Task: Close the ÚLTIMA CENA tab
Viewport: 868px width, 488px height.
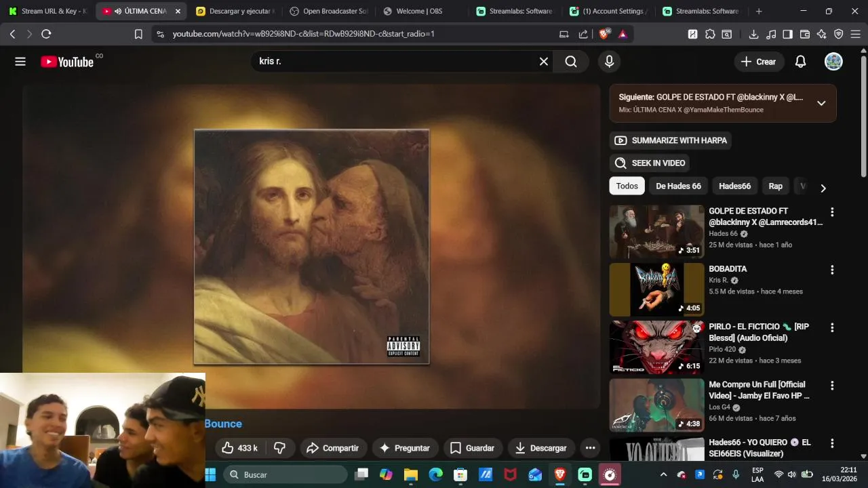Action: (x=178, y=12)
